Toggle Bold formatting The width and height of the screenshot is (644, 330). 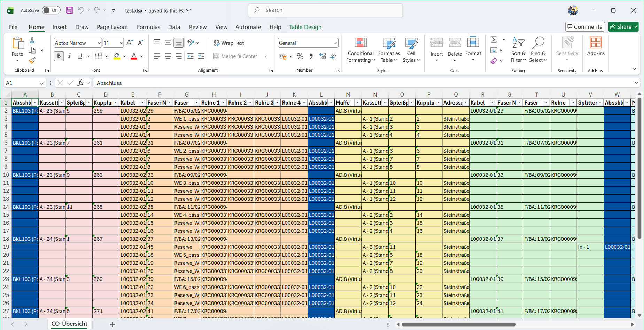(59, 56)
